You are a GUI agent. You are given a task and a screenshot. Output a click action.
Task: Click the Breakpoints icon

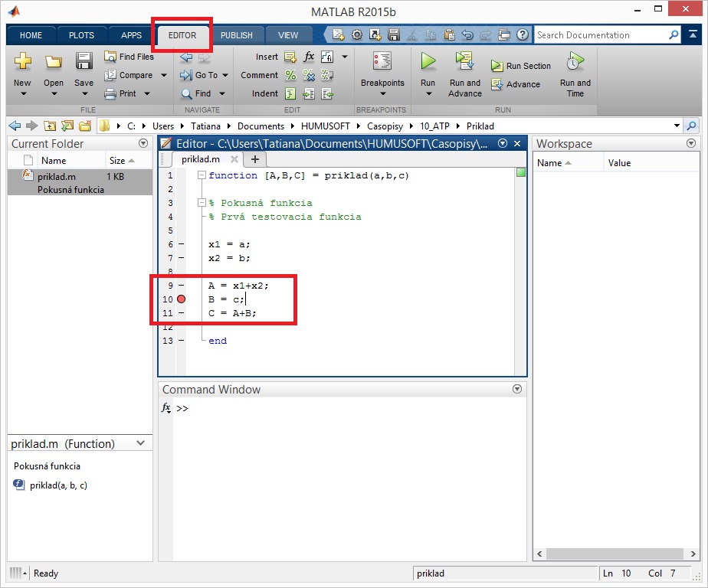pos(382,61)
